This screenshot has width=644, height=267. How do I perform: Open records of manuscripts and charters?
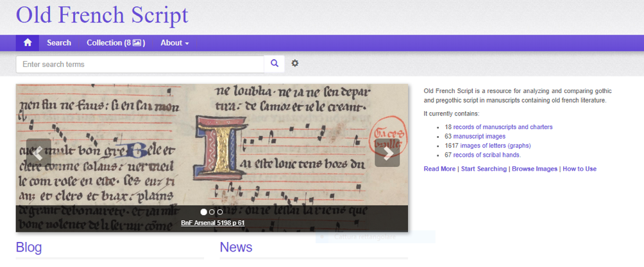coord(503,127)
